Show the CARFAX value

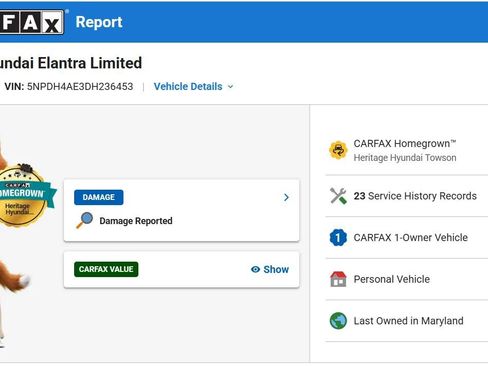point(270,269)
